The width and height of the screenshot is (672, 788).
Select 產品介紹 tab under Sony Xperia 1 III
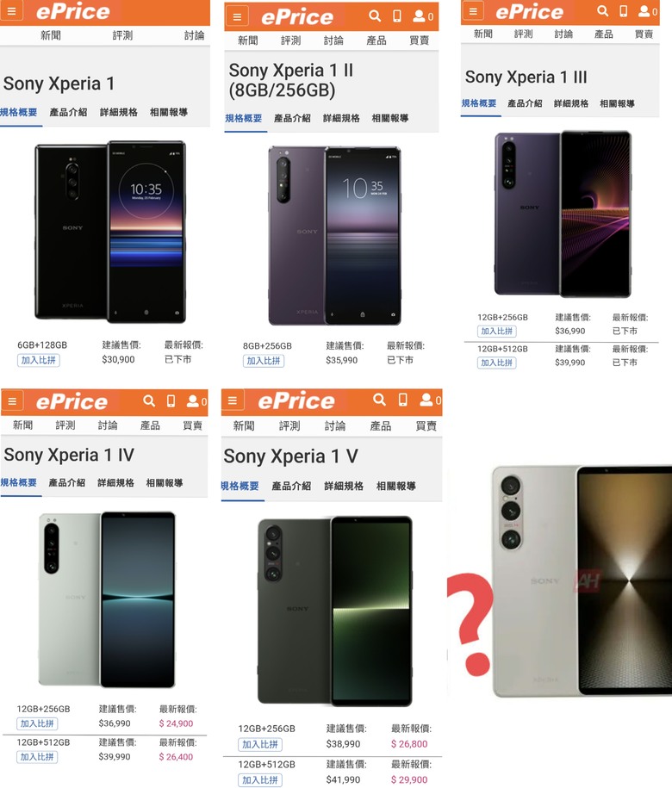pyautogui.click(x=525, y=103)
